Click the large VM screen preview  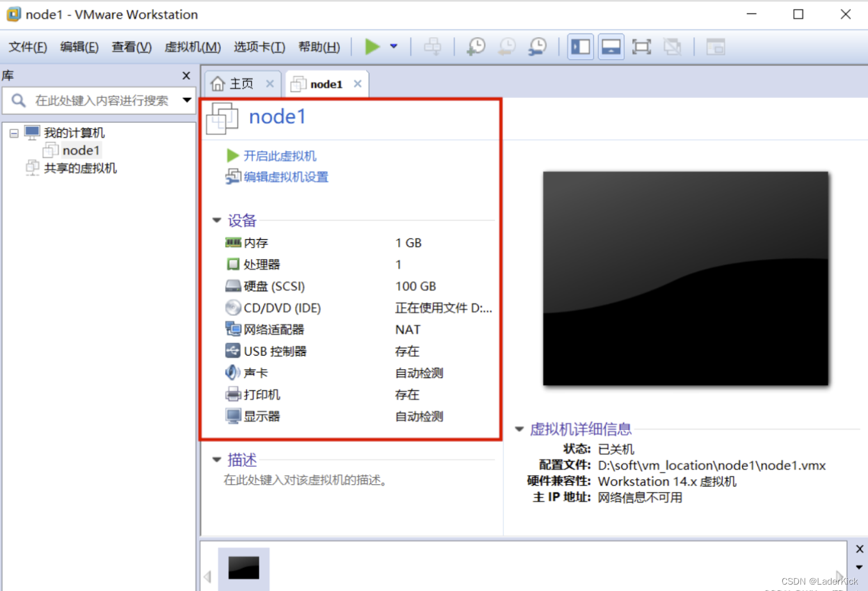tap(686, 279)
